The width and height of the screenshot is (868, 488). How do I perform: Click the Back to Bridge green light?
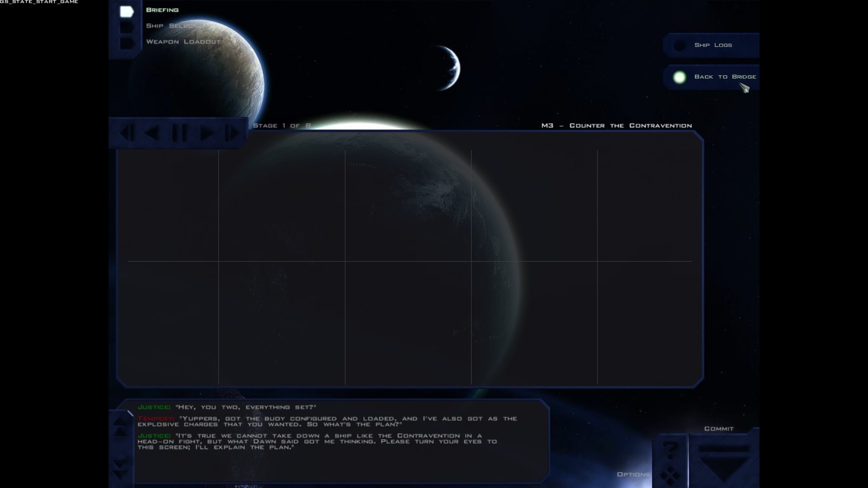[679, 77]
